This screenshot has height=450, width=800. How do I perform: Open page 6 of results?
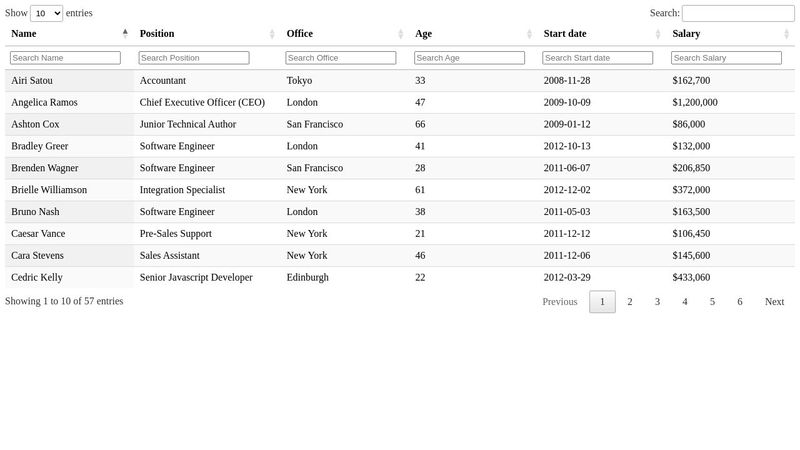tap(740, 302)
